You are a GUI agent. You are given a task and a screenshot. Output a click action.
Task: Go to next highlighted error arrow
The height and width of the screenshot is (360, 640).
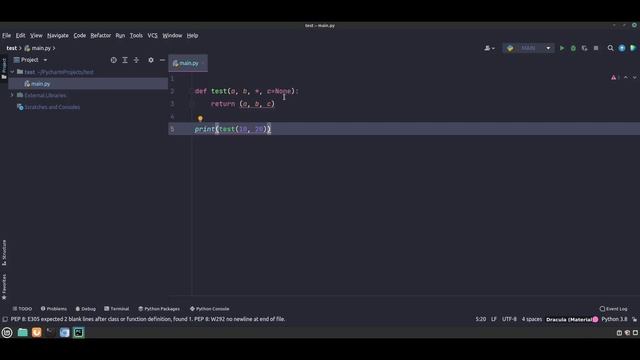[x=634, y=78]
